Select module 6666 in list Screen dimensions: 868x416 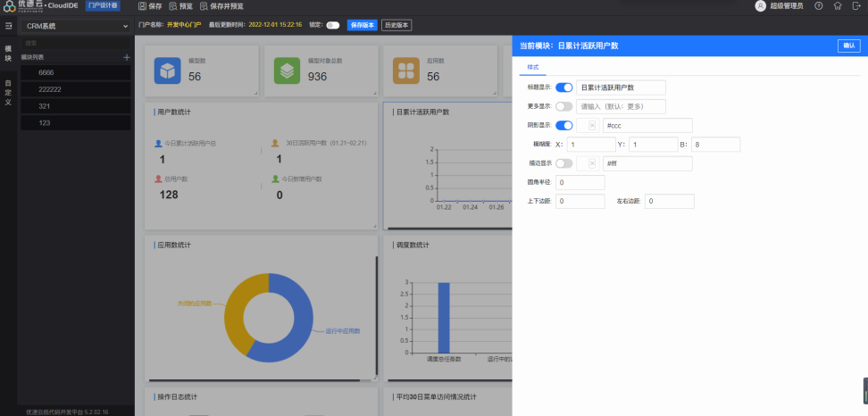coord(76,72)
